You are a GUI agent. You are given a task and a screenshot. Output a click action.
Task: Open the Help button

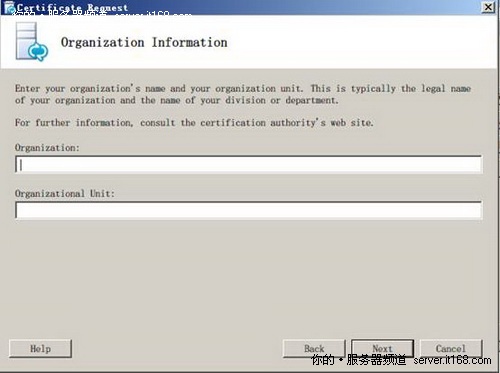click(40, 349)
